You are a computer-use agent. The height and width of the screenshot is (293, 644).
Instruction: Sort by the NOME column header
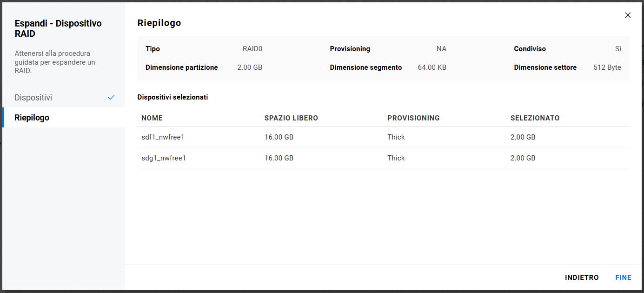click(152, 118)
